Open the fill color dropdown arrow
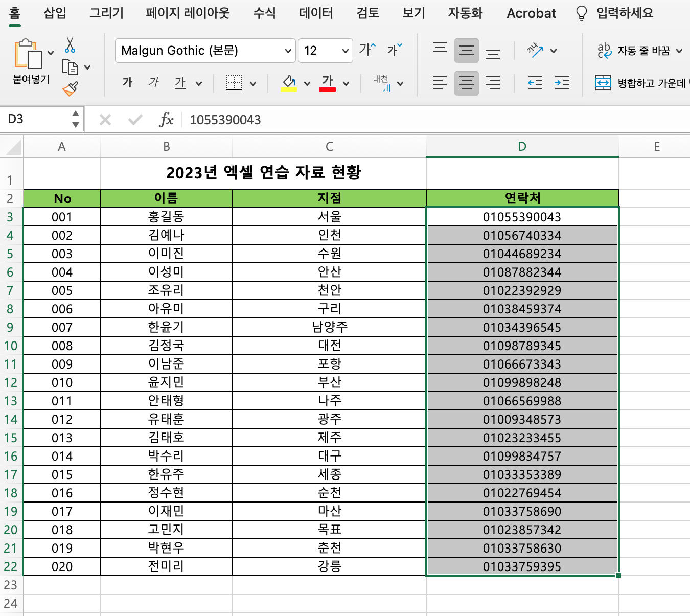The height and width of the screenshot is (616, 690). (x=307, y=83)
